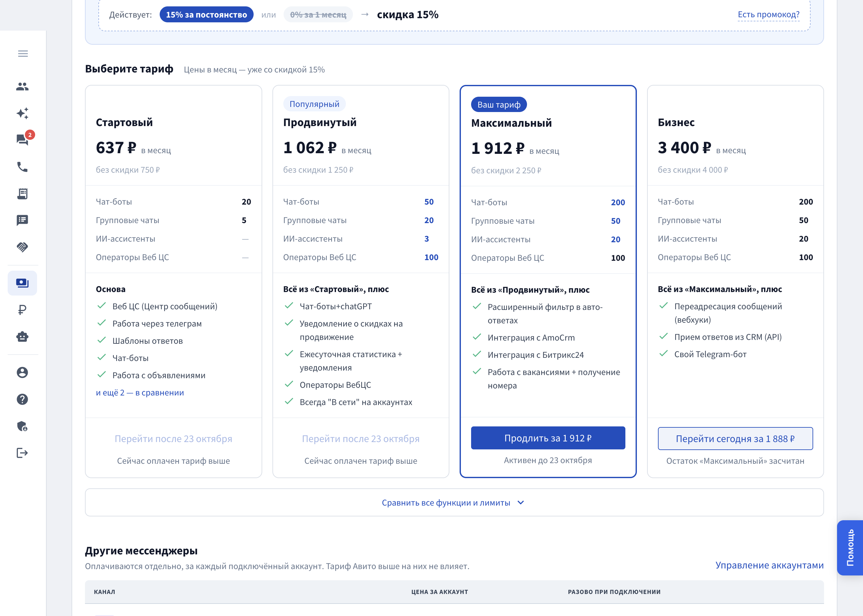Open the phone calls icon
This screenshot has width=863, height=616.
tap(22, 167)
